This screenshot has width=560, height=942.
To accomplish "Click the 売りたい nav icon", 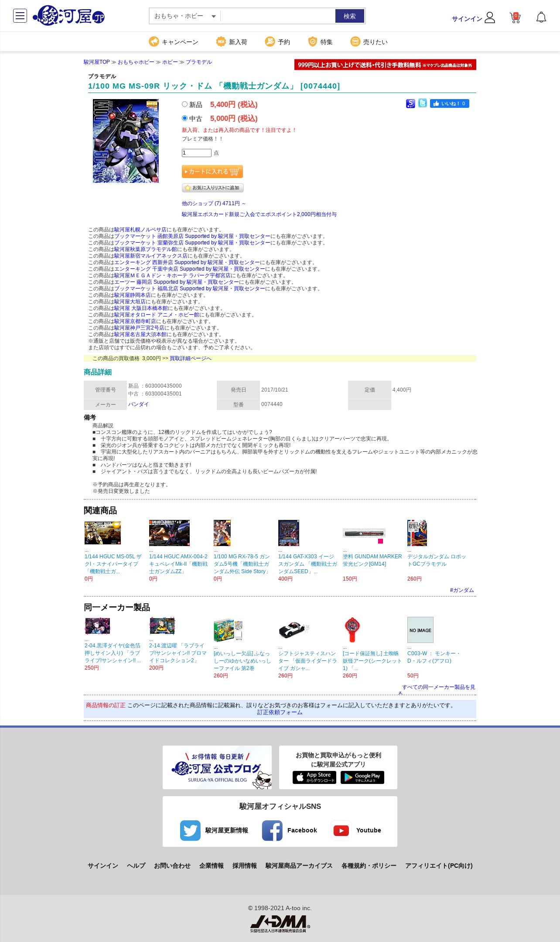I will 355,41.
